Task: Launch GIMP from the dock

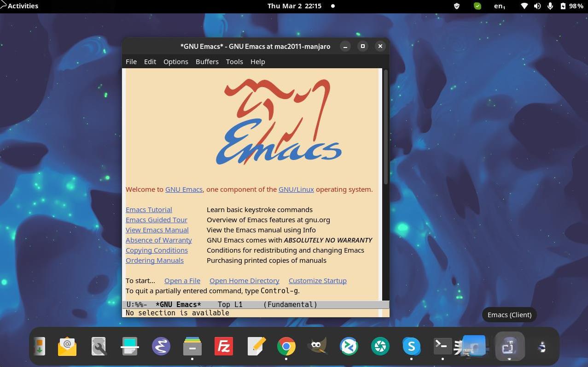Action: [x=318, y=346]
